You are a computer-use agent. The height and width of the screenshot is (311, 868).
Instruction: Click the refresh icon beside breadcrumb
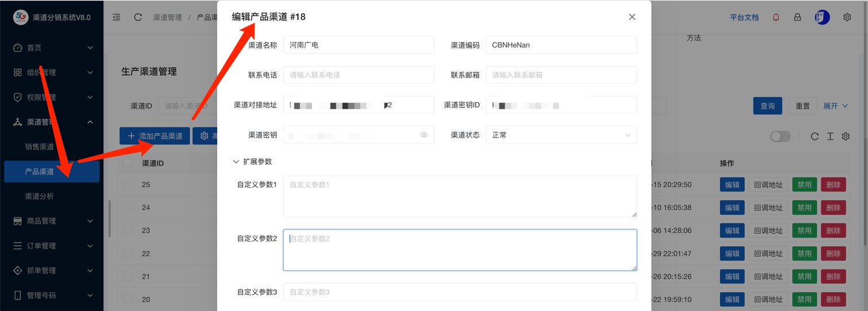coord(138,17)
